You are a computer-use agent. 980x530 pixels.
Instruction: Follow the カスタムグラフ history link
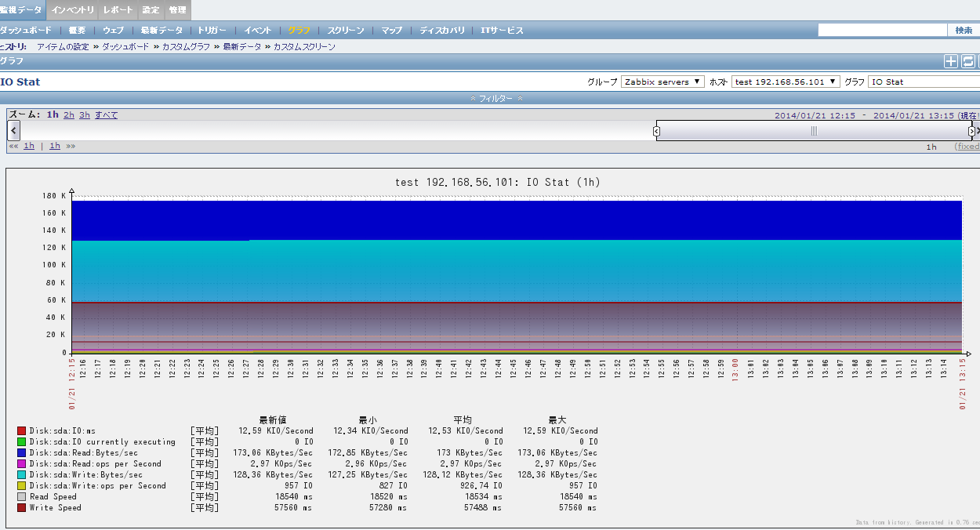click(x=186, y=47)
